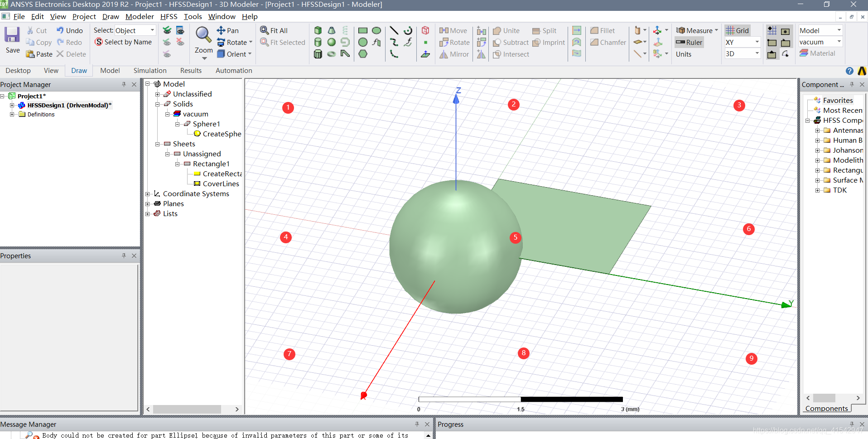This screenshot has width=868, height=439.
Task: Switch to the Automation ribbon tab
Action: (x=234, y=71)
